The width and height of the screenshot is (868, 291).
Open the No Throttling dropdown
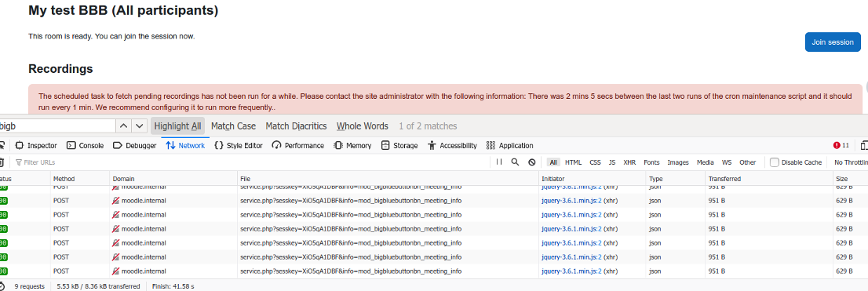850,162
